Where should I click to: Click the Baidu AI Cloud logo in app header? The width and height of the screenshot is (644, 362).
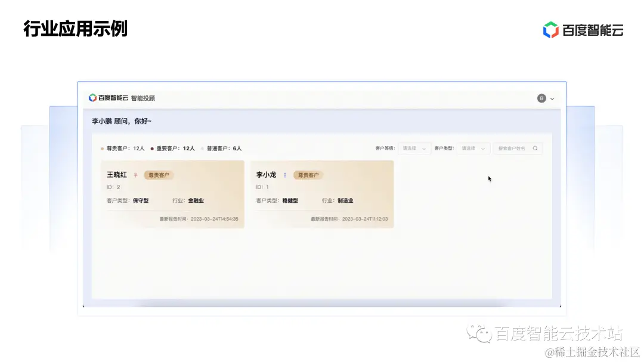coord(109,98)
